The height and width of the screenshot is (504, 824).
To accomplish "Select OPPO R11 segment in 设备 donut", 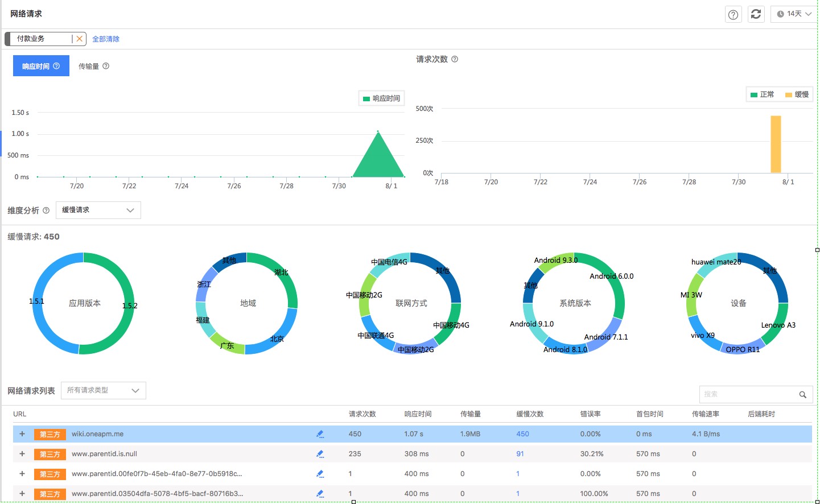I will (x=743, y=349).
